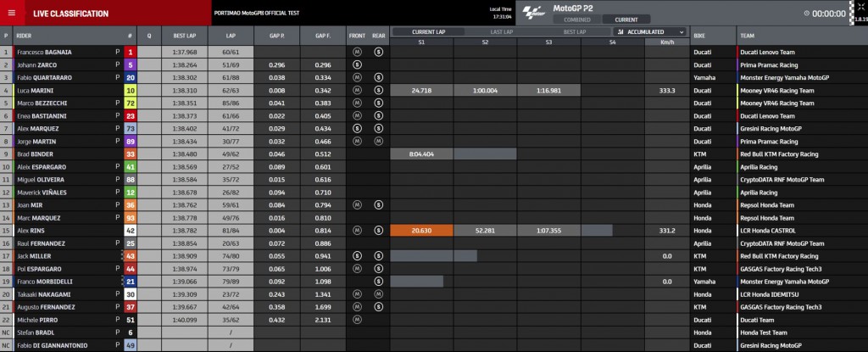The image size is (868, 352).
Task: Switch to COMBINED classification view
Action: 576,20
